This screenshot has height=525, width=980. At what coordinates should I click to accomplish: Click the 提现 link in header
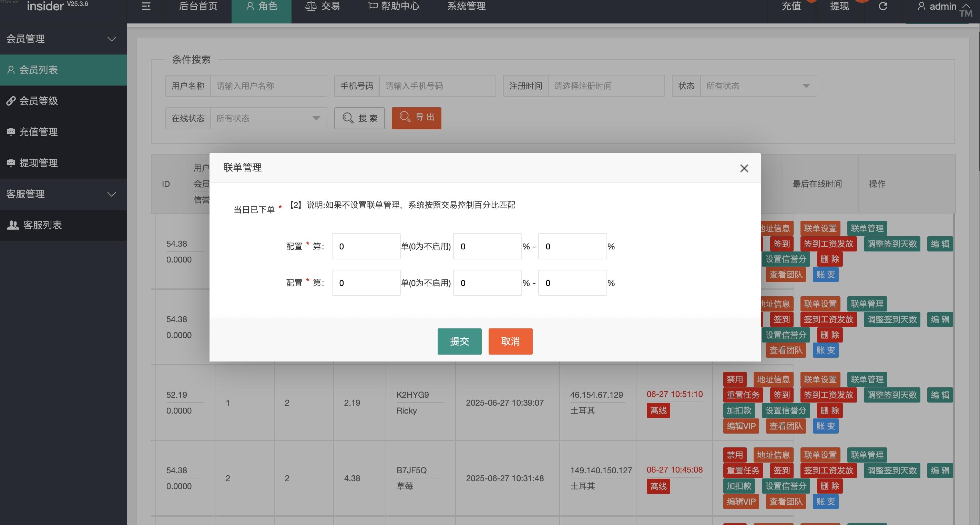tap(839, 6)
